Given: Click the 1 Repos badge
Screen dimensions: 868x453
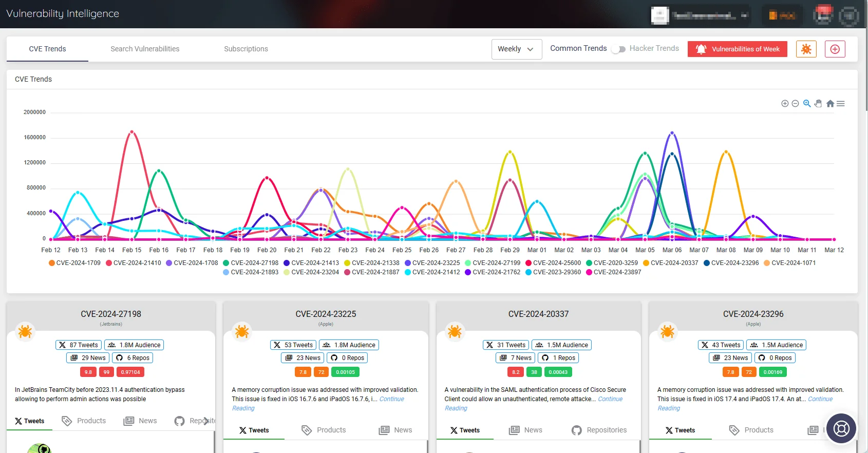Looking at the screenshot, I should coord(558,358).
